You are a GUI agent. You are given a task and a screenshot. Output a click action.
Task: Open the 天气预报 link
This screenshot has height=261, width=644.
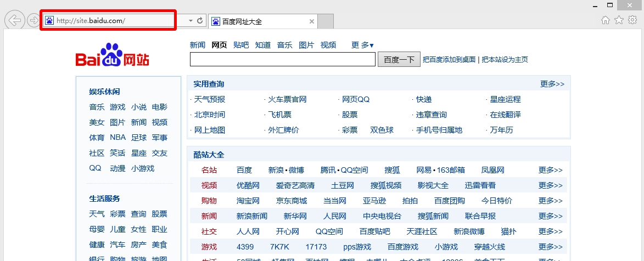coord(210,99)
